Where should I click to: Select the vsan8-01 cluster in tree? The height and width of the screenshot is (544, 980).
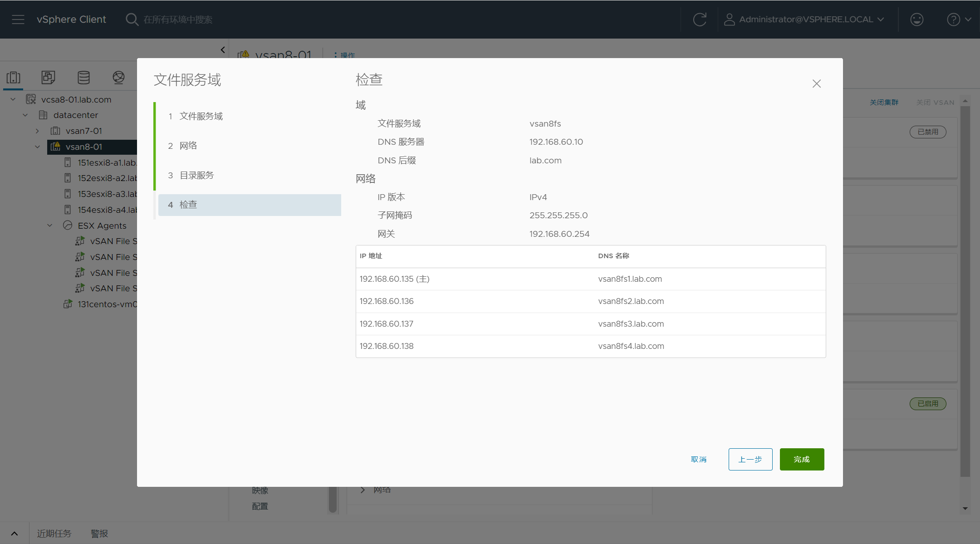click(x=84, y=147)
